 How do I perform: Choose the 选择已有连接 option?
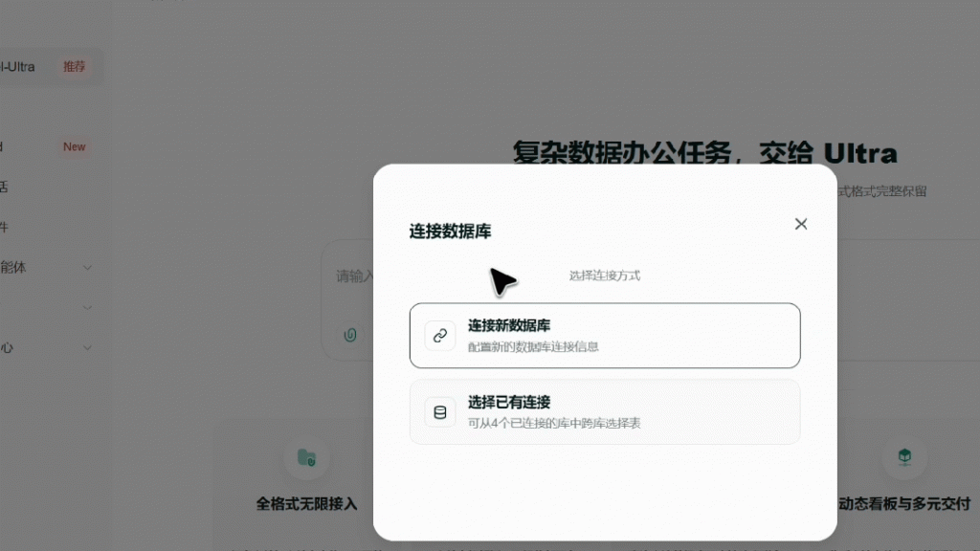605,411
